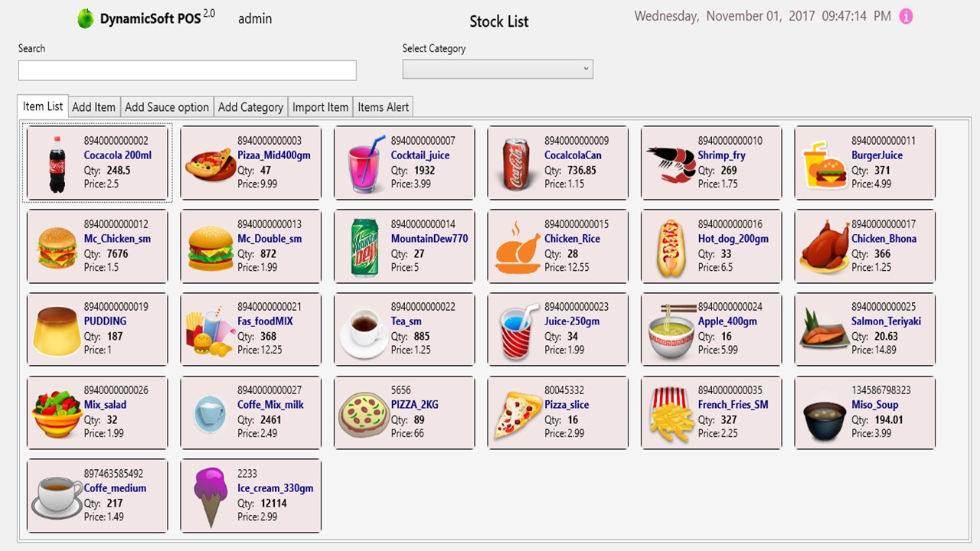Click the Select Category dropdown arrow
The image size is (980, 551).
point(585,69)
